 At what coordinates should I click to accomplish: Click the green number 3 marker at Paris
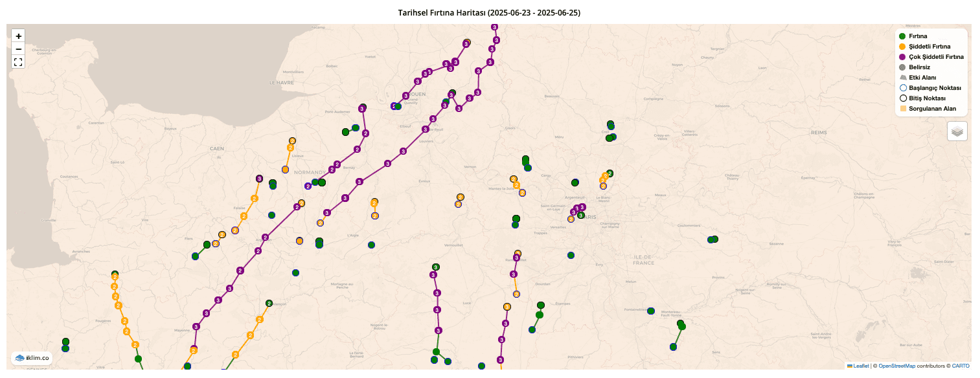(581, 216)
